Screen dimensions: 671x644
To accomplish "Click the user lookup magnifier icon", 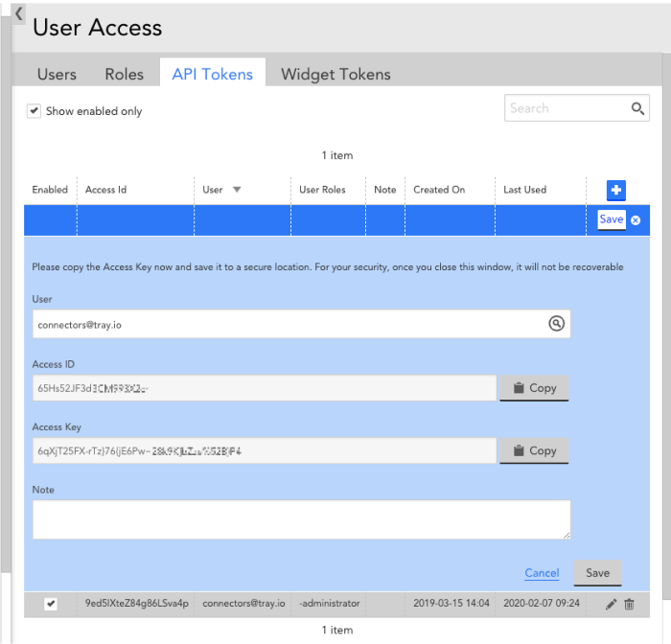I will pyautogui.click(x=556, y=324).
